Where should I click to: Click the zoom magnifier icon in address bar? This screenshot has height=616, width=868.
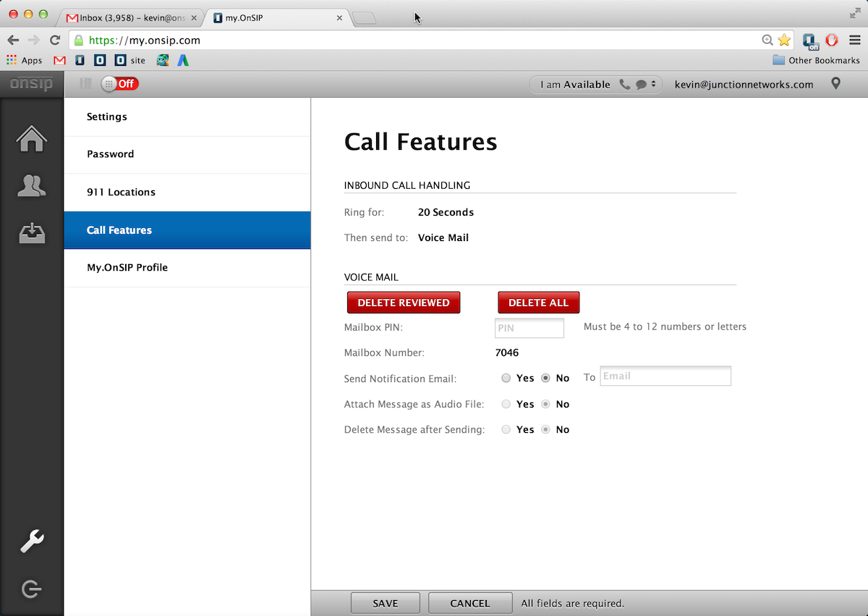point(768,41)
